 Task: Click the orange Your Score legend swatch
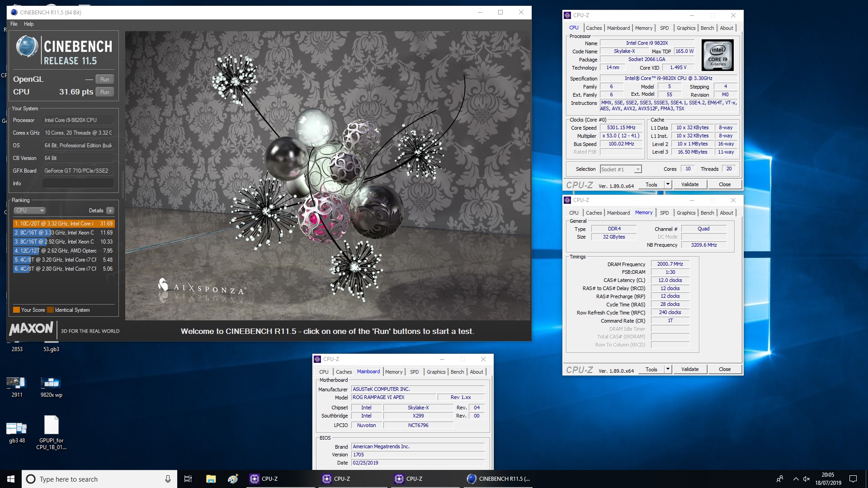click(x=16, y=310)
